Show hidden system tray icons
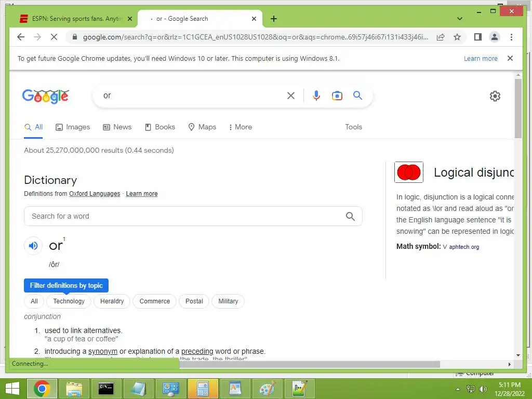This screenshot has height=399, width=532. click(458, 389)
